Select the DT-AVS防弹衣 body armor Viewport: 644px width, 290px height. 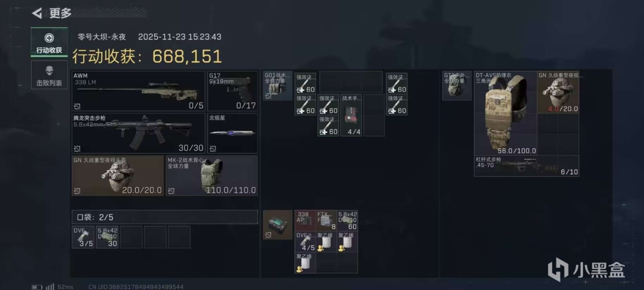506,113
